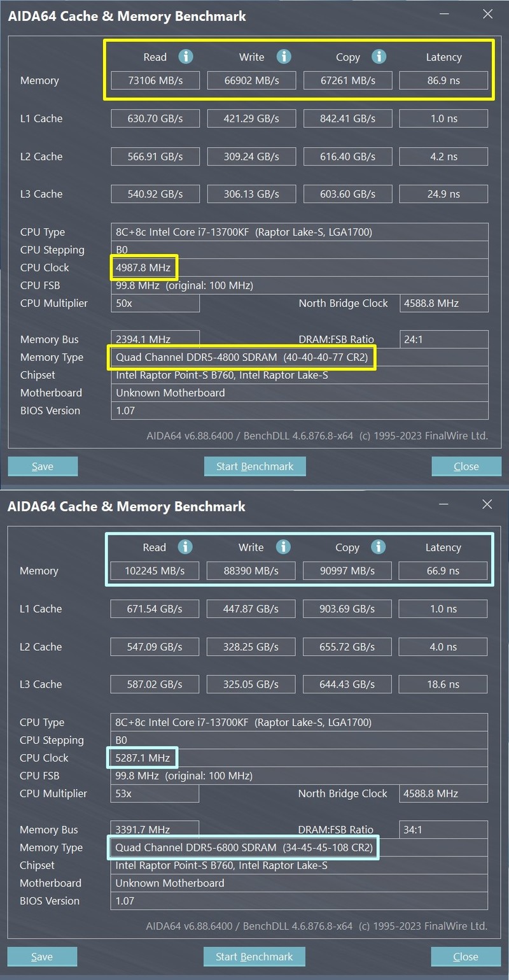Click the 86.9 ns memory latency field
Screen dimensions: 509x980
[443, 80]
